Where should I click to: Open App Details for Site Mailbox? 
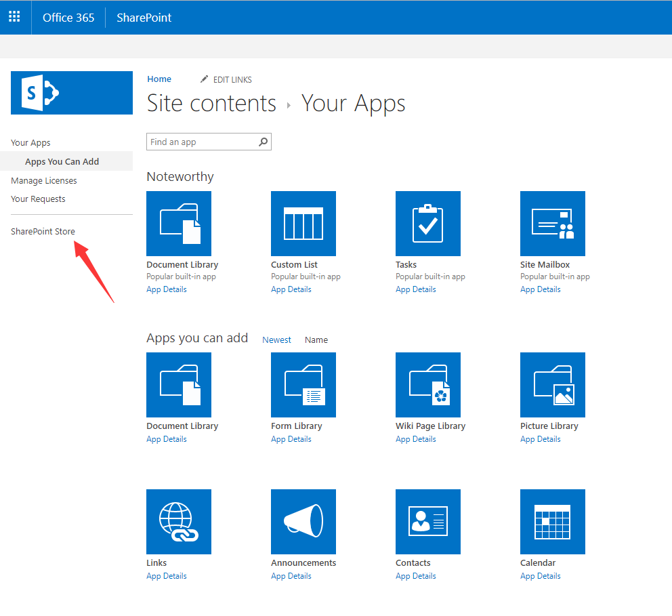coord(541,289)
